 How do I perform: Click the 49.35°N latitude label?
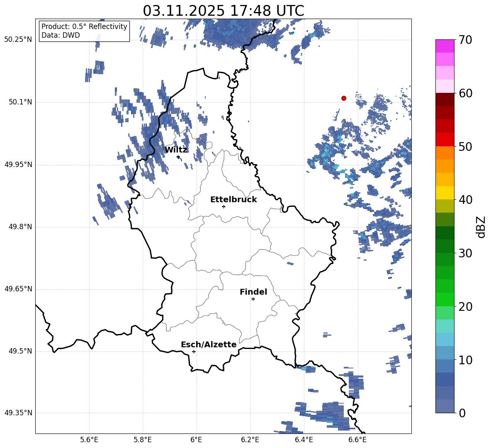click(x=18, y=413)
